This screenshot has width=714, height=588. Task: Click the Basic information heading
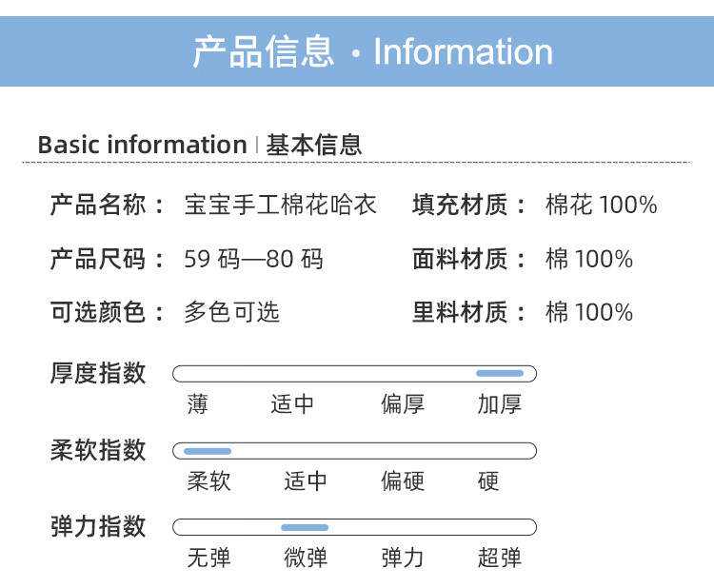click(x=142, y=146)
